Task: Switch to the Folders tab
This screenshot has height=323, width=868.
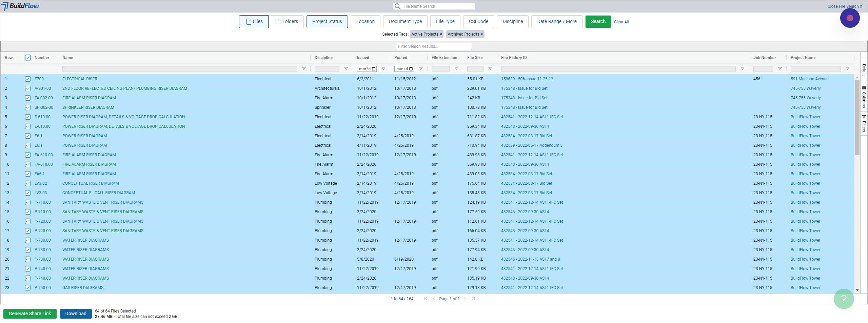Action: (287, 22)
